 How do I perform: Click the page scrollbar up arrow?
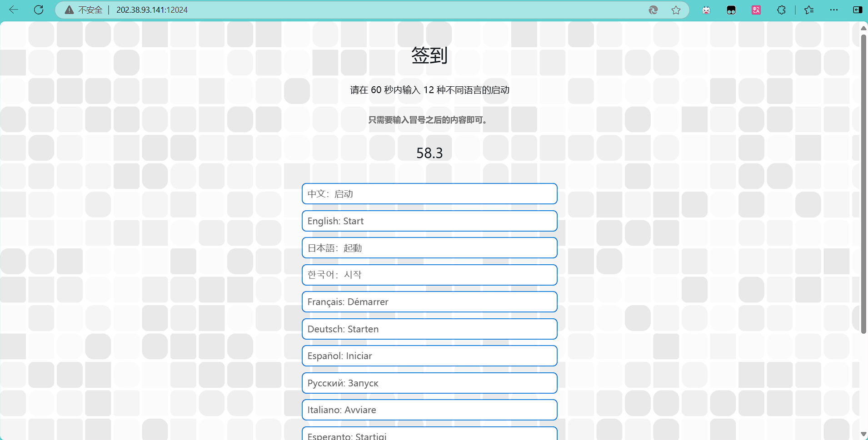click(863, 28)
